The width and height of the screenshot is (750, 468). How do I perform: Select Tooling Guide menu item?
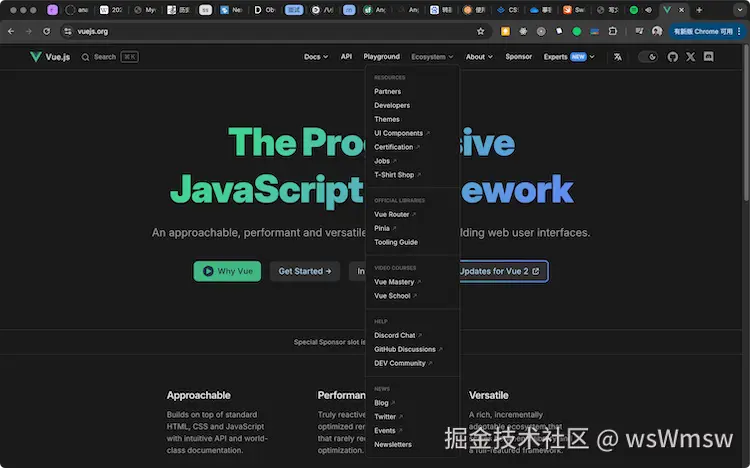pyautogui.click(x=396, y=242)
